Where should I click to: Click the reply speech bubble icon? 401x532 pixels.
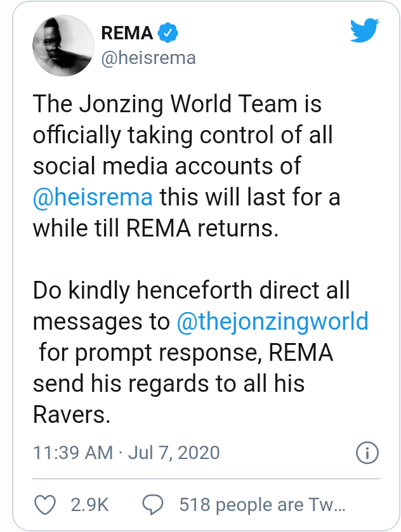(x=153, y=505)
